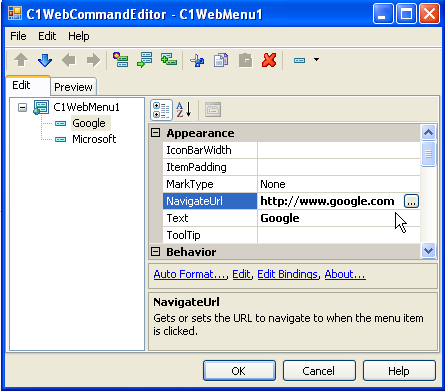445x391 pixels.
Task: Click the Auto Format... link
Action: click(190, 274)
